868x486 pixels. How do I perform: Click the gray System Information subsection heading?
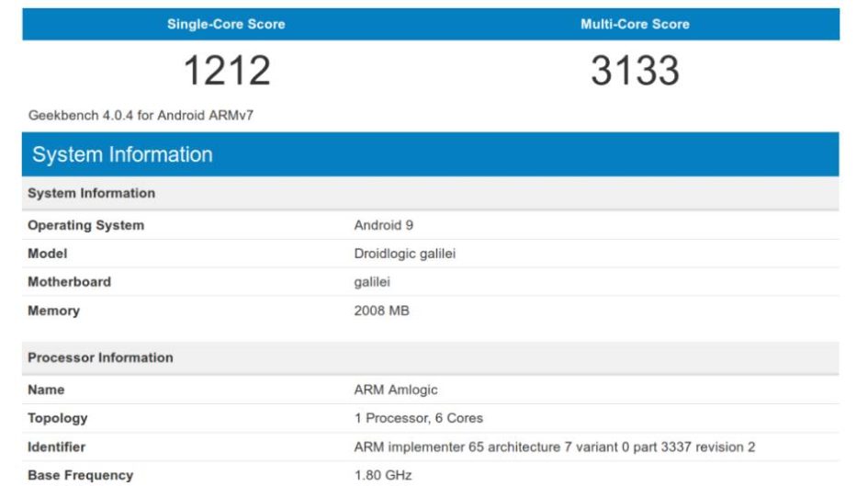pyautogui.click(x=91, y=193)
